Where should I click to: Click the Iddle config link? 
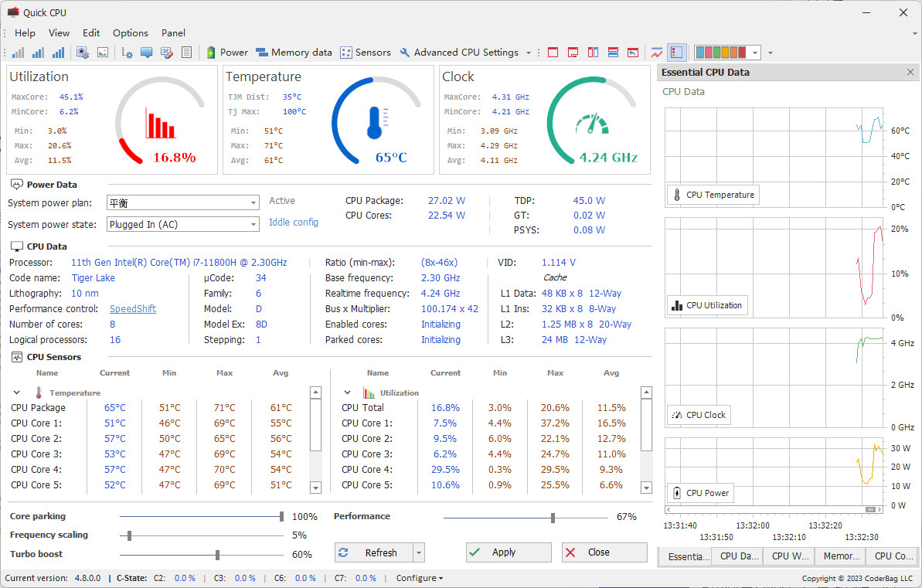point(294,223)
